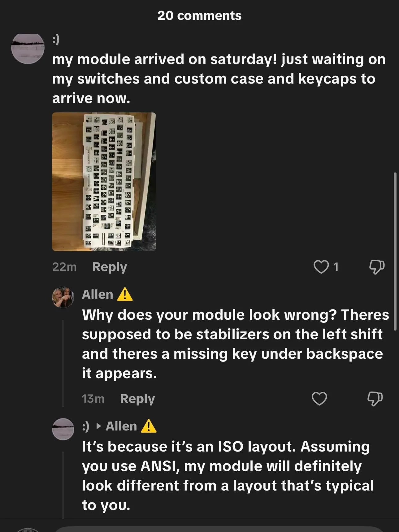The height and width of the screenshot is (532, 399).
Task: Tap the warning icon in the ISO reply header
Action: coord(149,426)
